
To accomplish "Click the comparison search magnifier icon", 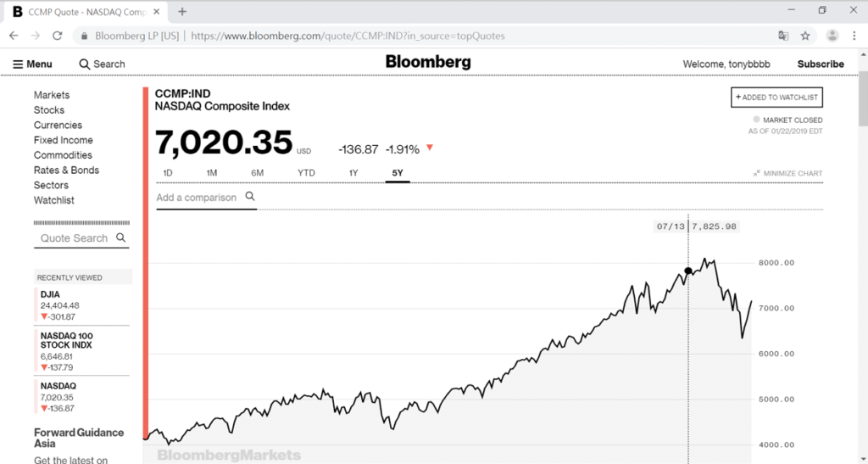I will click(250, 197).
